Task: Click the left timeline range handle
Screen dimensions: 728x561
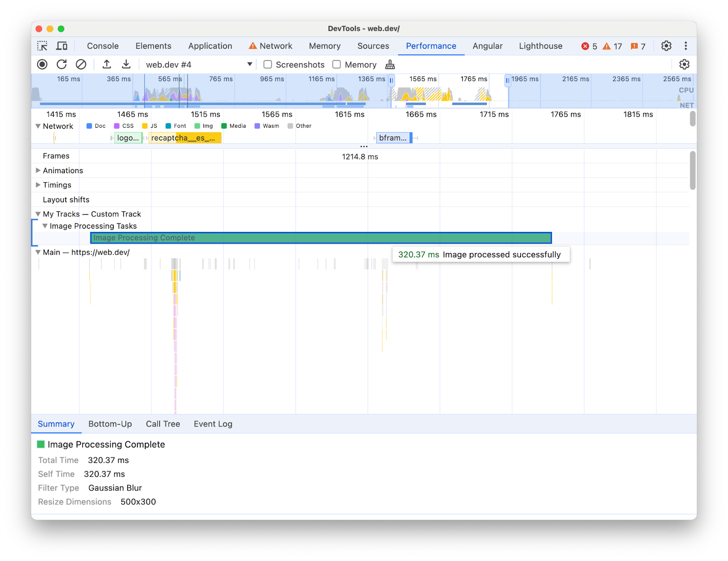Action: coord(391,80)
